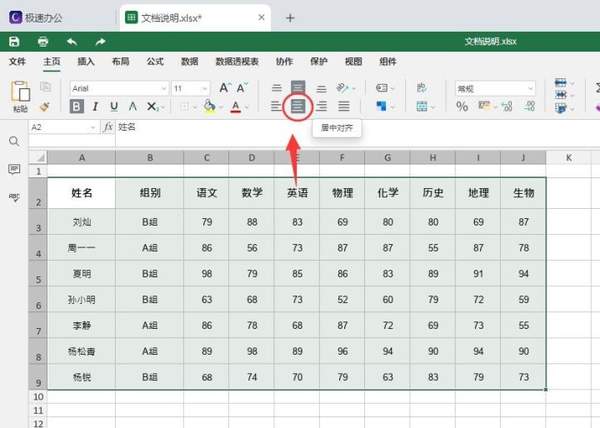This screenshot has height=428, width=600.
Task: Click the increase font size icon
Action: [225, 88]
